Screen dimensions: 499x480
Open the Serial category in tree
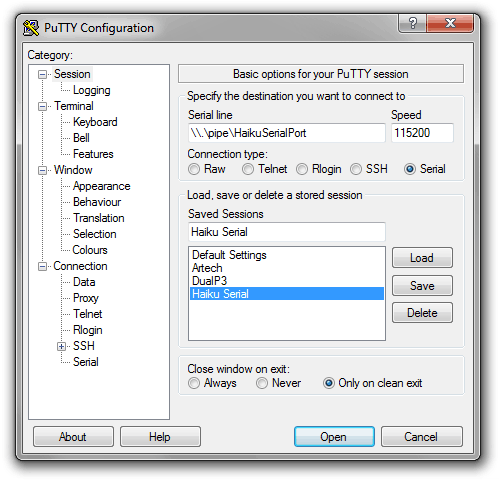tap(86, 362)
